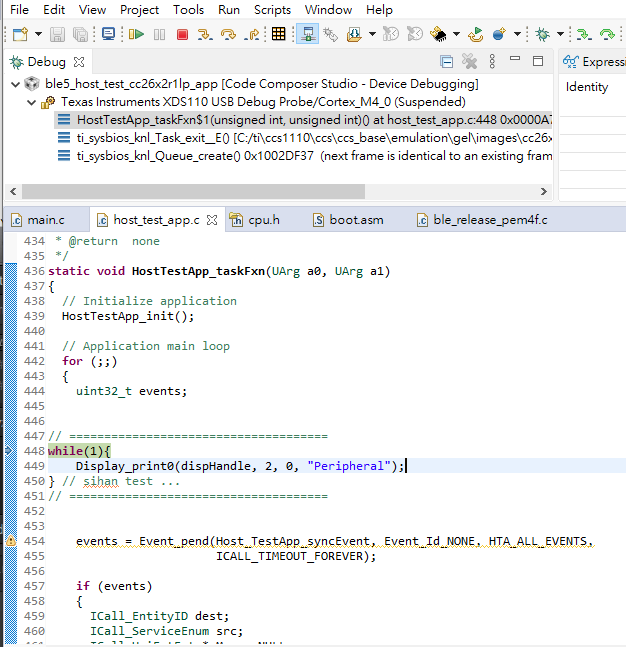Open the Load Program dropdown arrow

(372, 34)
